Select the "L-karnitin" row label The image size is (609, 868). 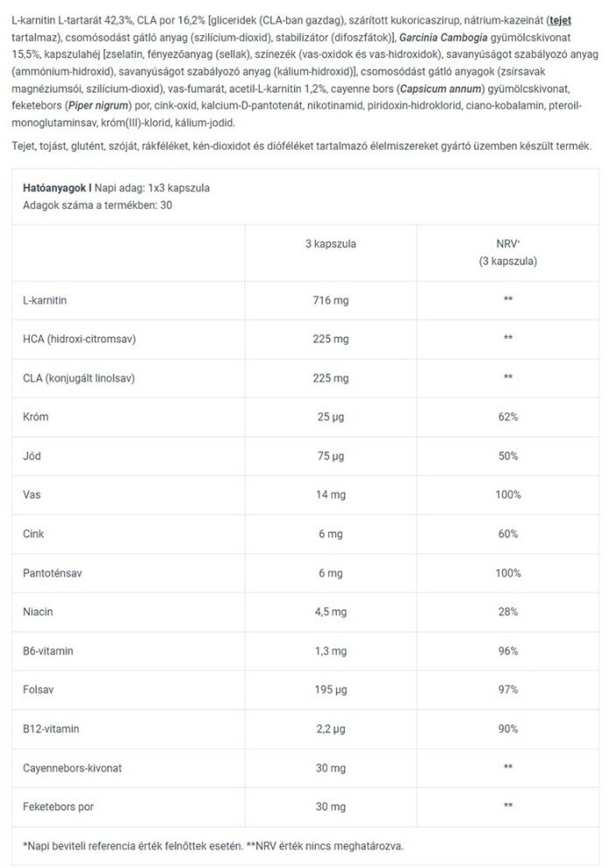45,300
